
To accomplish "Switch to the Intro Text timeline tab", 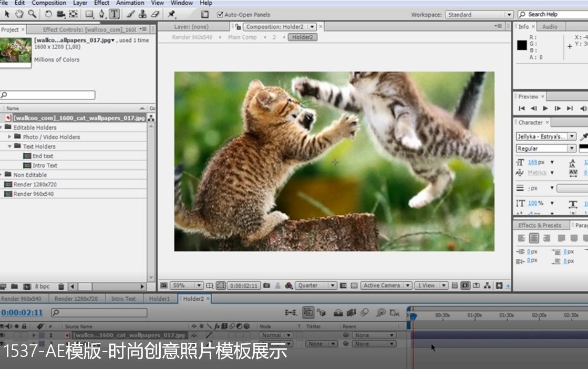I will point(123,299).
